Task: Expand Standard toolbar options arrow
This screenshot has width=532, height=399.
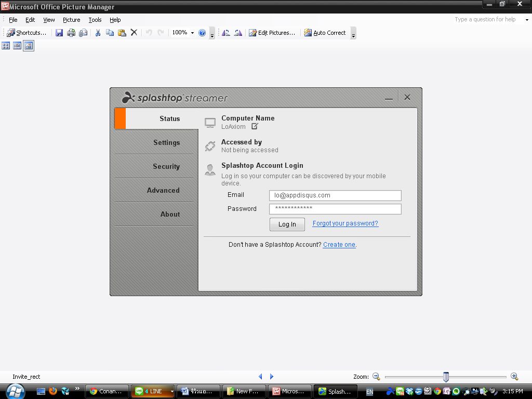Action: [x=212, y=33]
